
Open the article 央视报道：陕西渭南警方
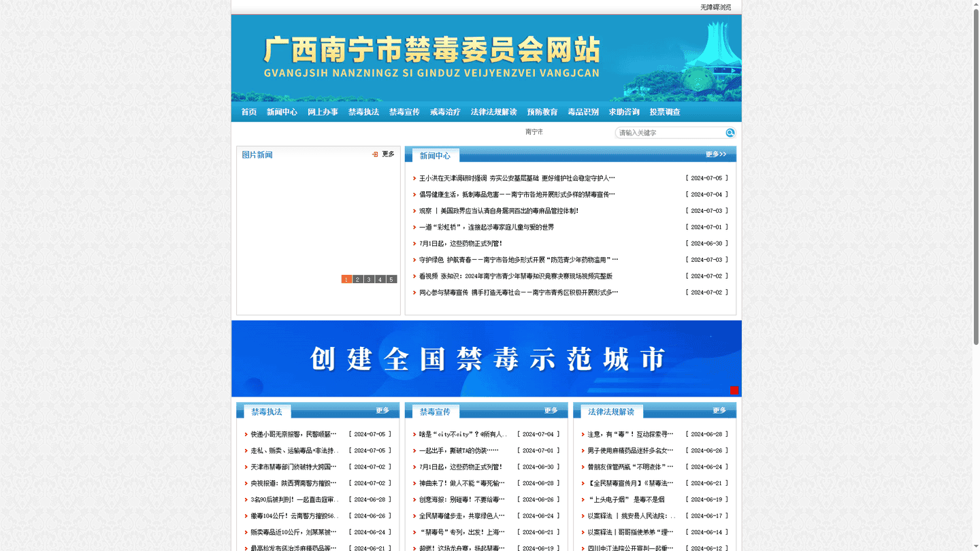tap(294, 483)
